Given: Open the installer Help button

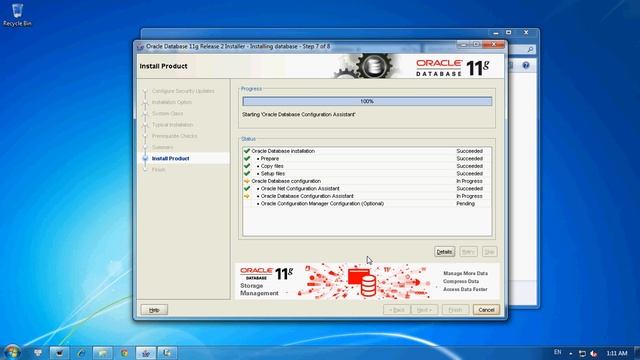Looking at the screenshot, I should [154, 310].
